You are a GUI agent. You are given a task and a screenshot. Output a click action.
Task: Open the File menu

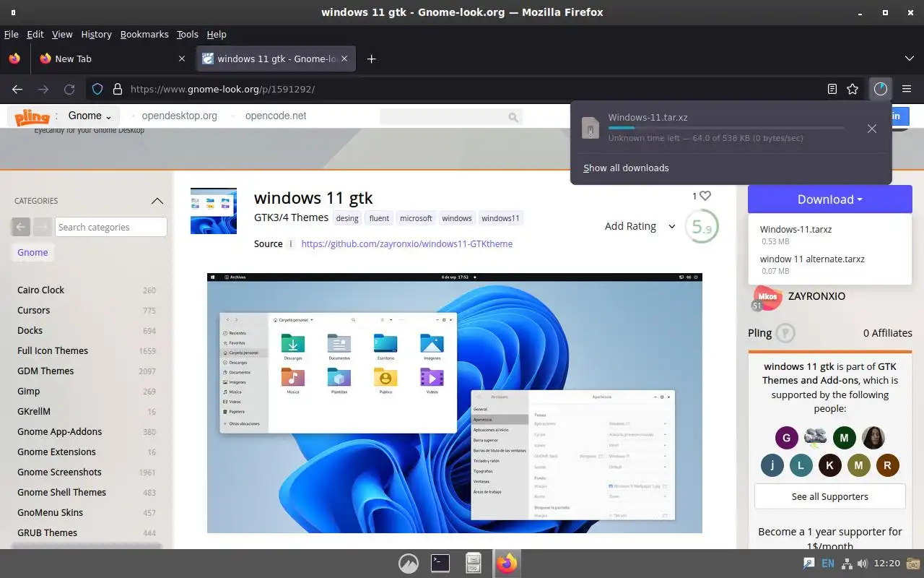pyautogui.click(x=11, y=34)
